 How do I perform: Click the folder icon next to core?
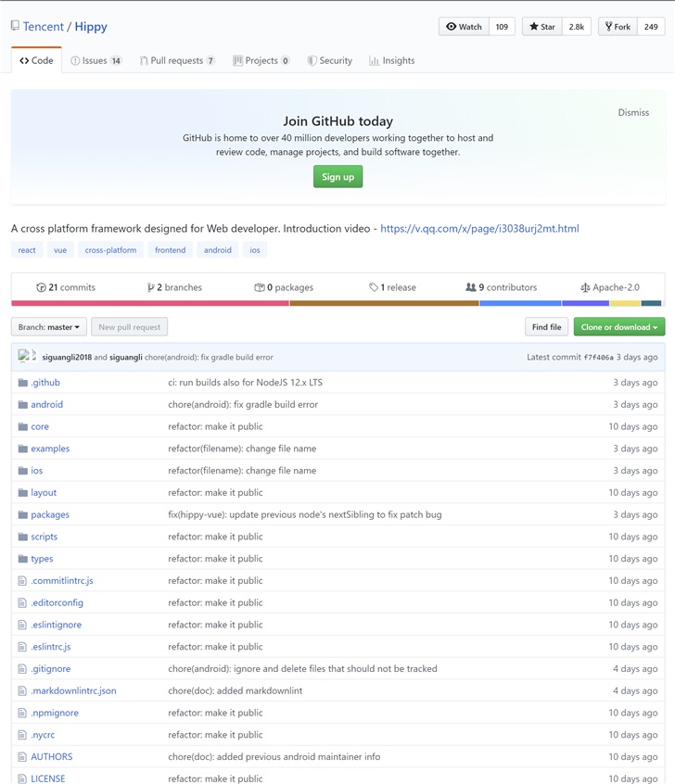22,426
